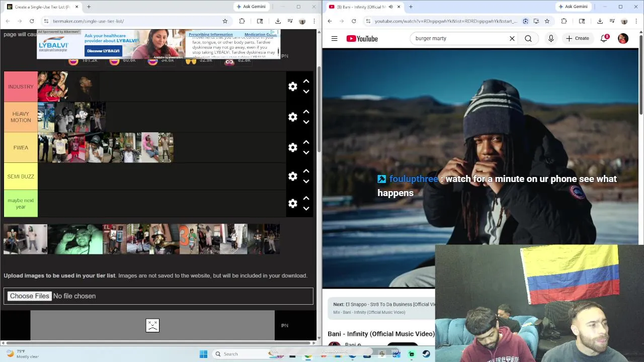Move the HEAVY MOTION row down
Screen dimensions: 644x362
tap(306, 122)
